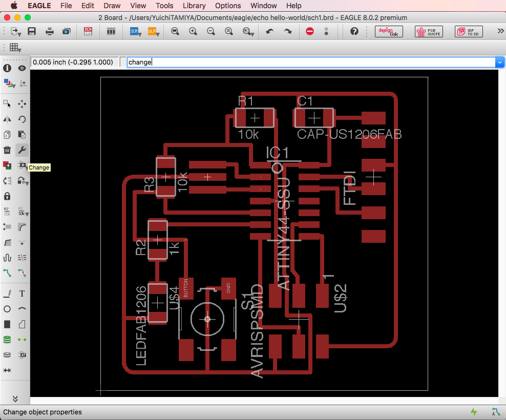Image resolution: width=506 pixels, height=420 pixels.
Task: Expand the hidden left toolbar tools chevron
Action: click(x=15, y=398)
